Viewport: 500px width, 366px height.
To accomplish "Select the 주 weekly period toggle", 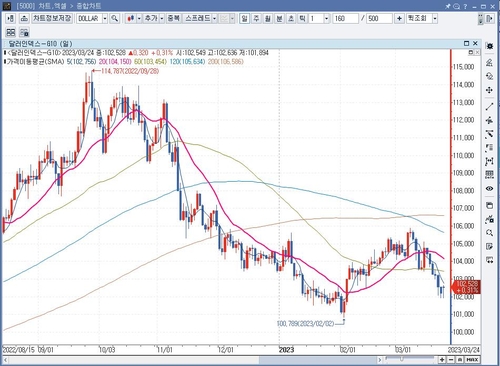I will (256, 18).
